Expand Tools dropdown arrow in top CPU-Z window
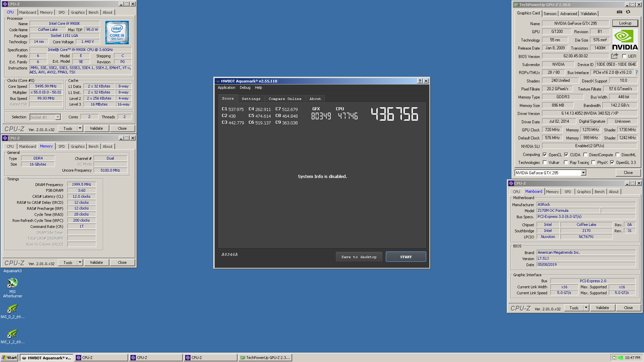 click(x=80, y=128)
